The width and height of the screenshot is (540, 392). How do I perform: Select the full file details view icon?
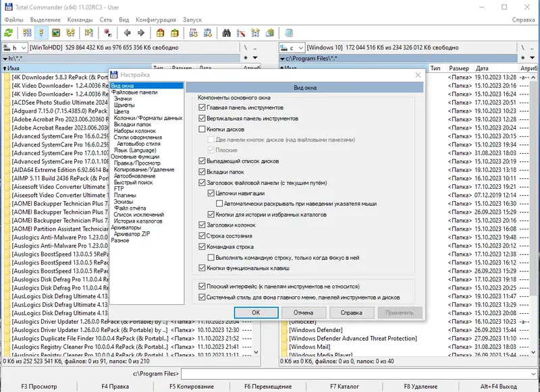pos(41,33)
